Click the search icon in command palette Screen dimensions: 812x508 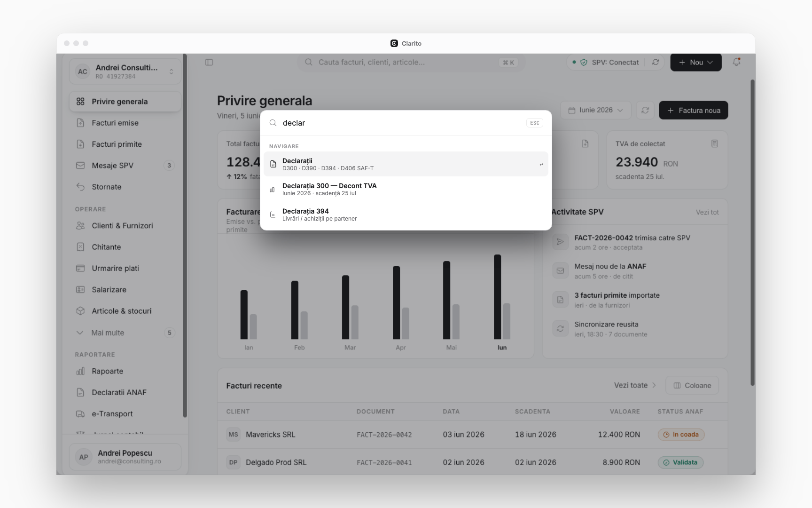(273, 123)
